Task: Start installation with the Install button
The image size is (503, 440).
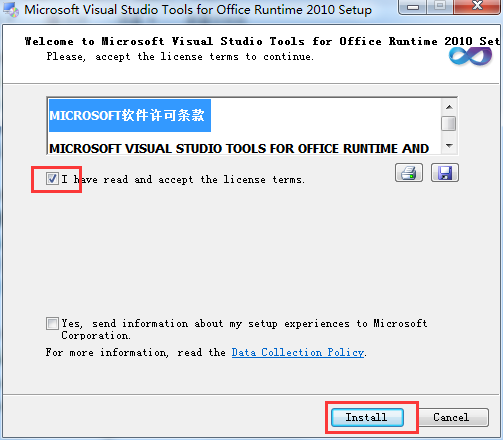Action: pyautogui.click(x=367, y=417)
